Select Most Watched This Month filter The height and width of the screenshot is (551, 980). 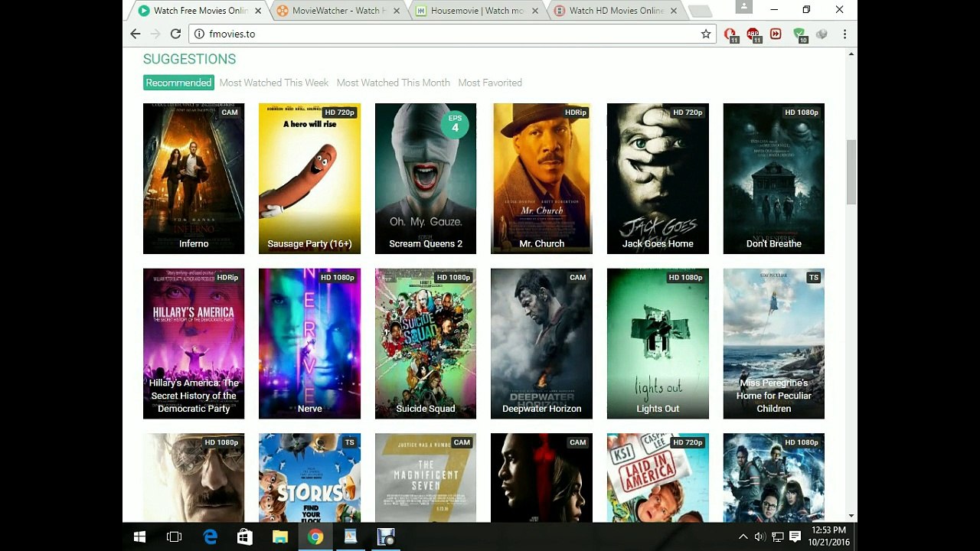(x=394, y=83)
